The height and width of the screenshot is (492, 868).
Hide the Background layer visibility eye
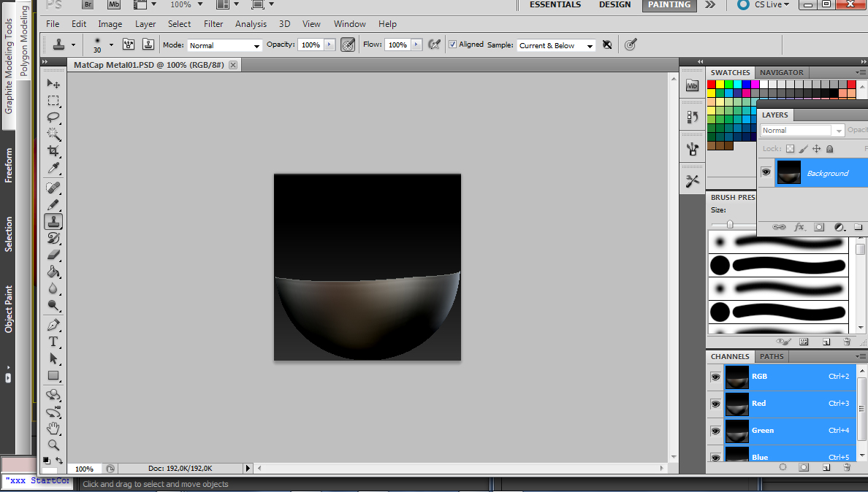coord(766,173)
